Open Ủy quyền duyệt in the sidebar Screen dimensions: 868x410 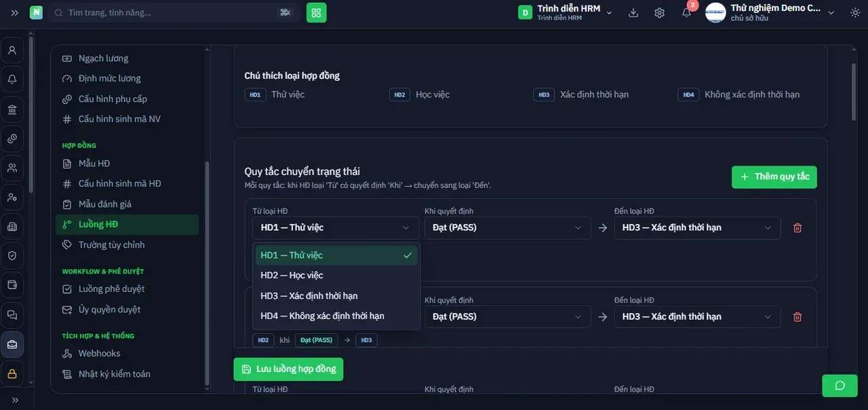(x=127, y=310)
